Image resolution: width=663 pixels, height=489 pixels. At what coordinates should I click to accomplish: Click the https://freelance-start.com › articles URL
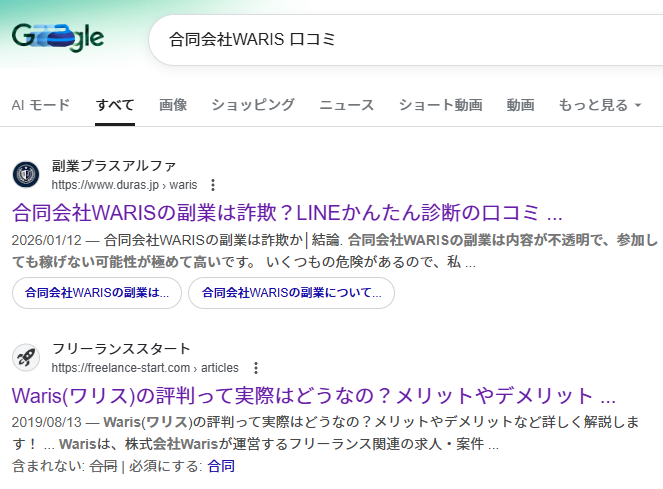coord(145,368)
